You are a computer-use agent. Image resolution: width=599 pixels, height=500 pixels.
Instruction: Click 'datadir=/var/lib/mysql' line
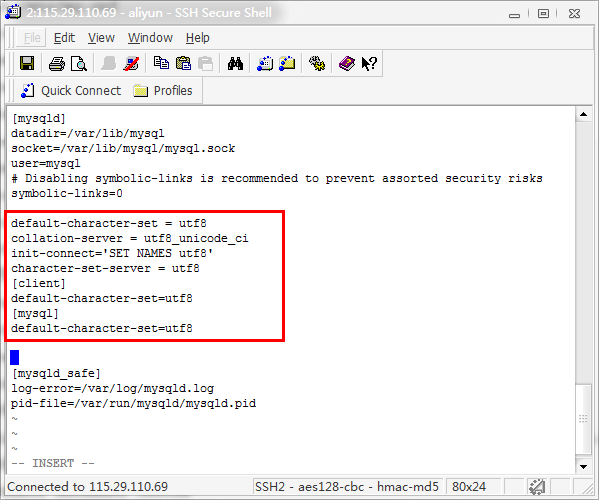pos(88,133)
